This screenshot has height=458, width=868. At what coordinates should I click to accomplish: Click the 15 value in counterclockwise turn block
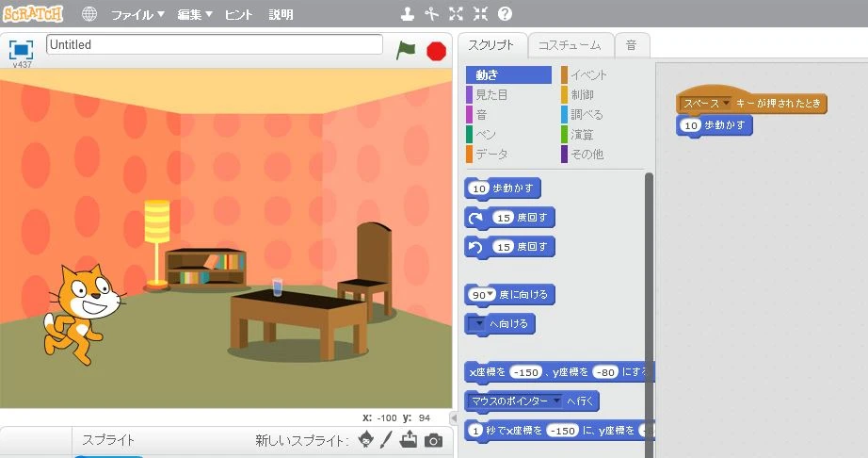pyautogui.click(x=504, y=247)
